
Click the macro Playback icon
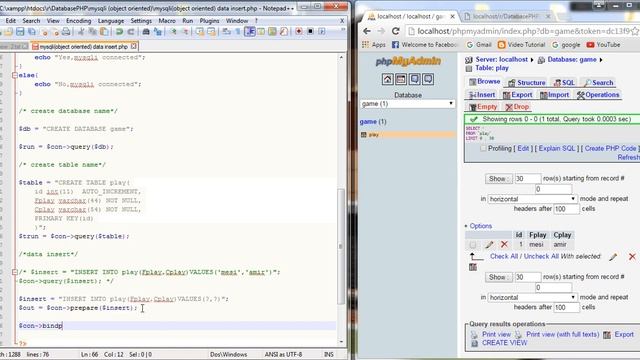(x=322, y=32)
